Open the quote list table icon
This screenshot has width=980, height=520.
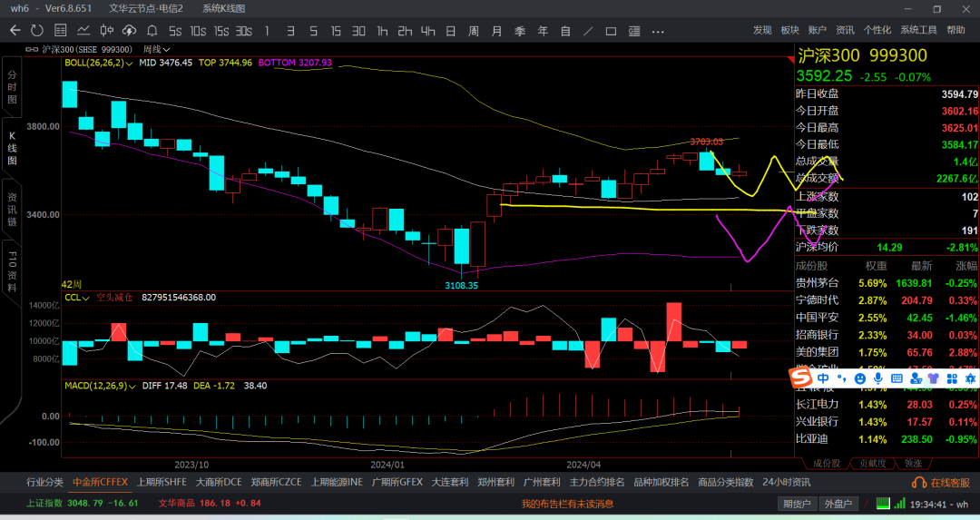click(61, 31)
